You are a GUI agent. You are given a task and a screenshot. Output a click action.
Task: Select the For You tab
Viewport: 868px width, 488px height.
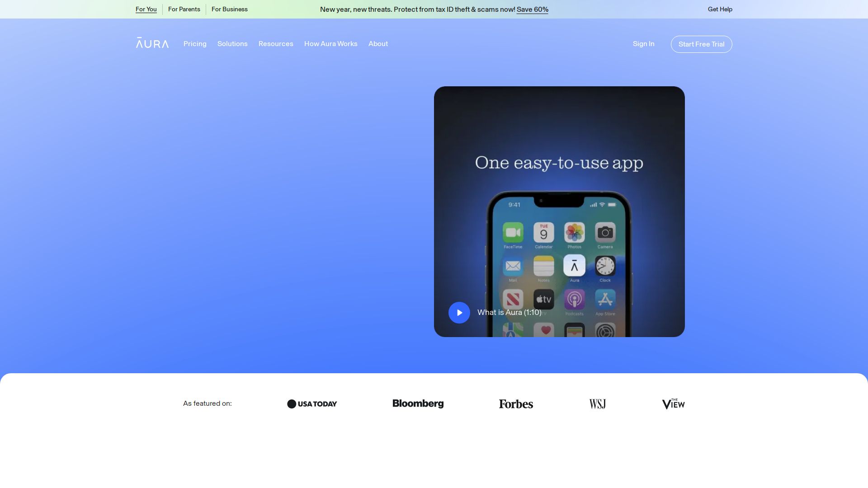click(146, 9)
